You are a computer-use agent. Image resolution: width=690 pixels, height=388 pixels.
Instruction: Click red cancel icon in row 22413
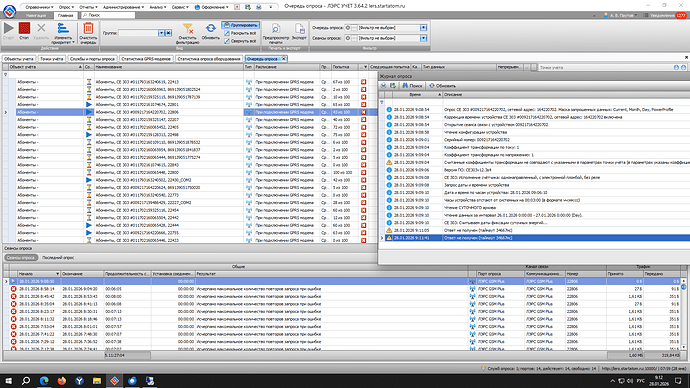coord(363,82)
